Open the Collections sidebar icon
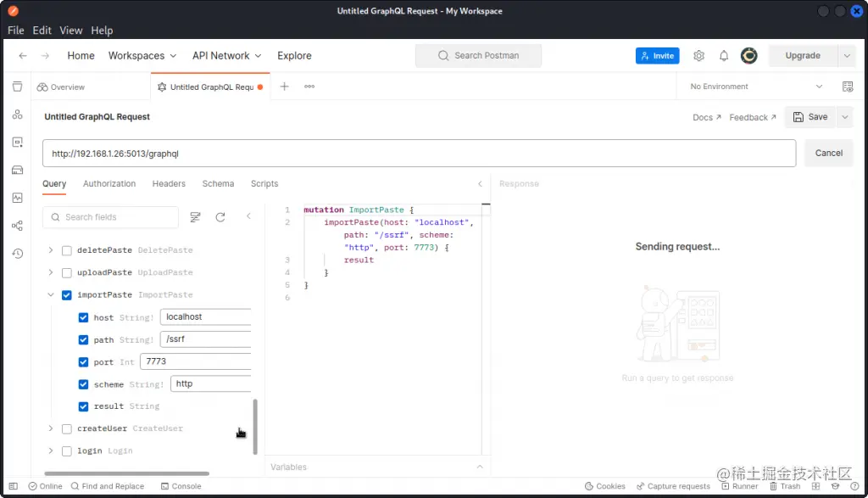 click(x=17, y=87)
